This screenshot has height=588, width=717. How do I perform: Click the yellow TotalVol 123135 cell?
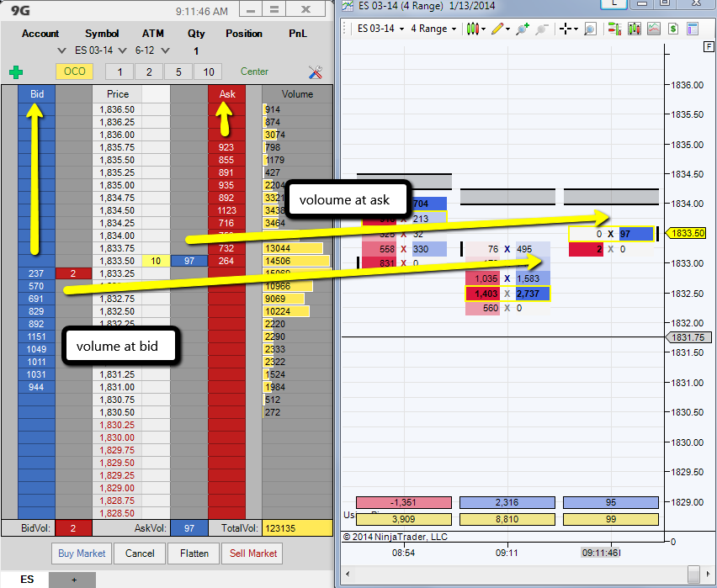pos(297,528)
